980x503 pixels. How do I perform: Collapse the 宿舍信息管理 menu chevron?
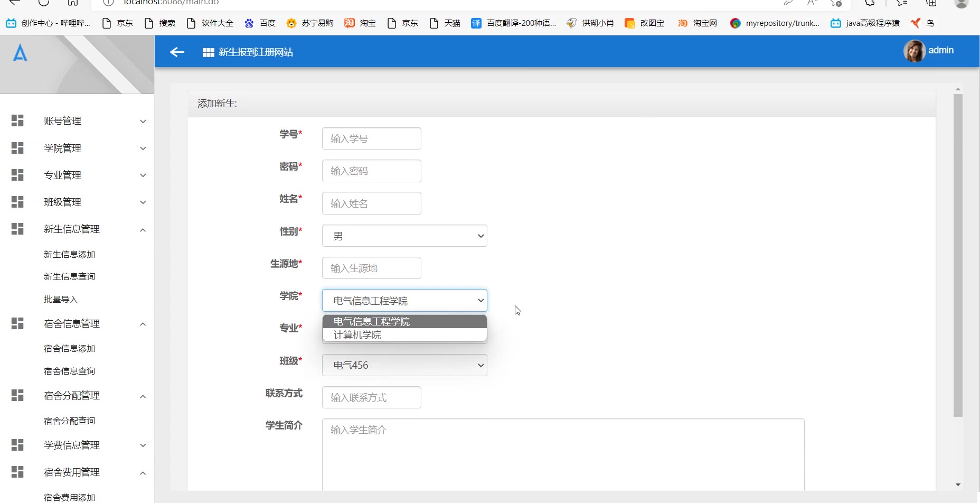pos(143,324)
